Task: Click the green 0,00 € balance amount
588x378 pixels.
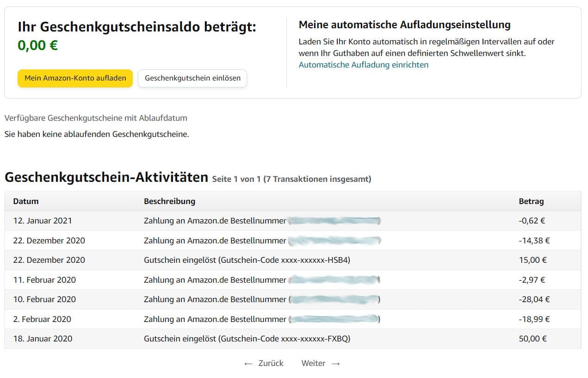Action: click(x=37, y=45)
